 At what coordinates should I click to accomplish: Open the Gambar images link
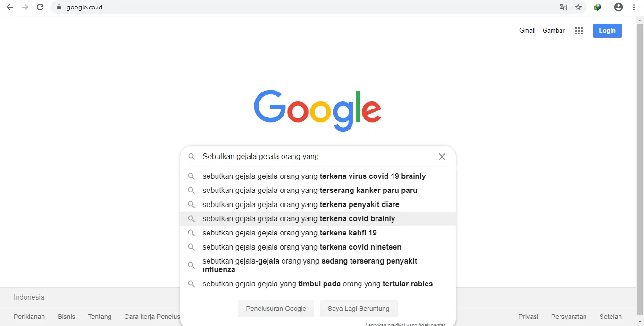click(553, 31)
